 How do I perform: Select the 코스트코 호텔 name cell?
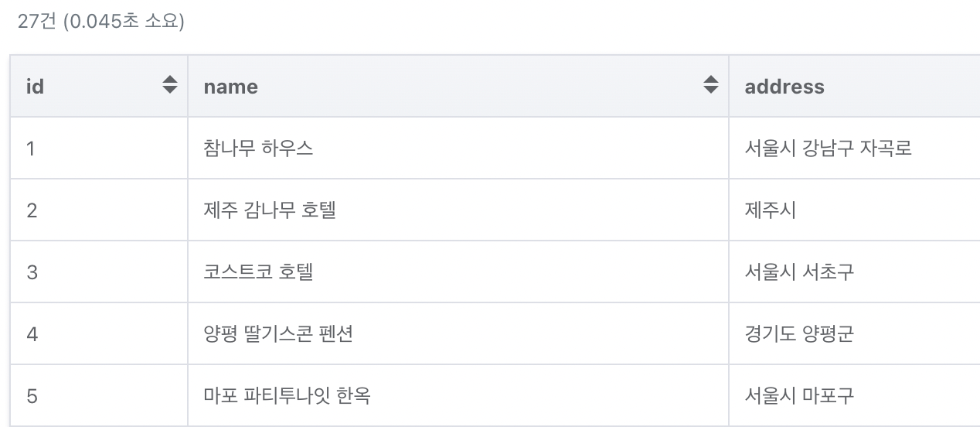458,272
